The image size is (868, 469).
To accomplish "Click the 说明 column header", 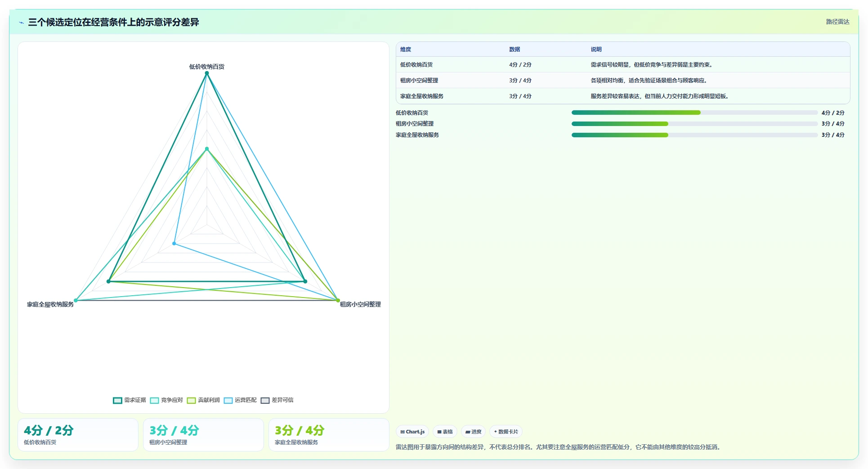I will [596, 50].
